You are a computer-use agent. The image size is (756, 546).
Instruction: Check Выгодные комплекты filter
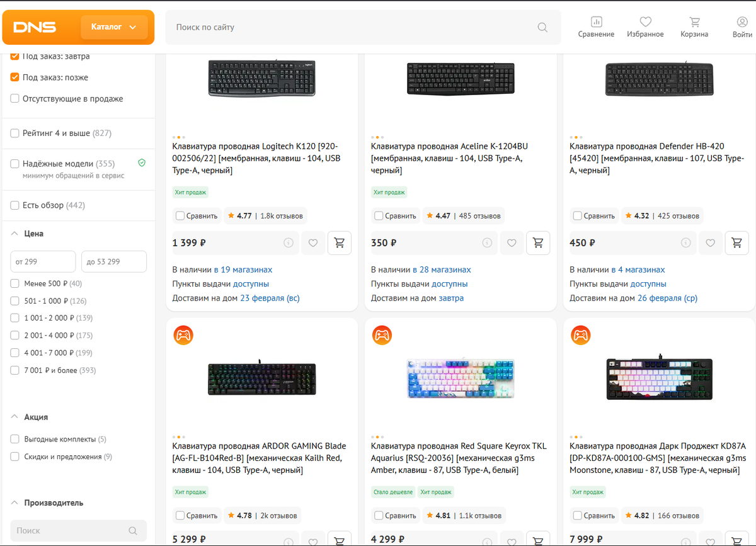[15, 439]
